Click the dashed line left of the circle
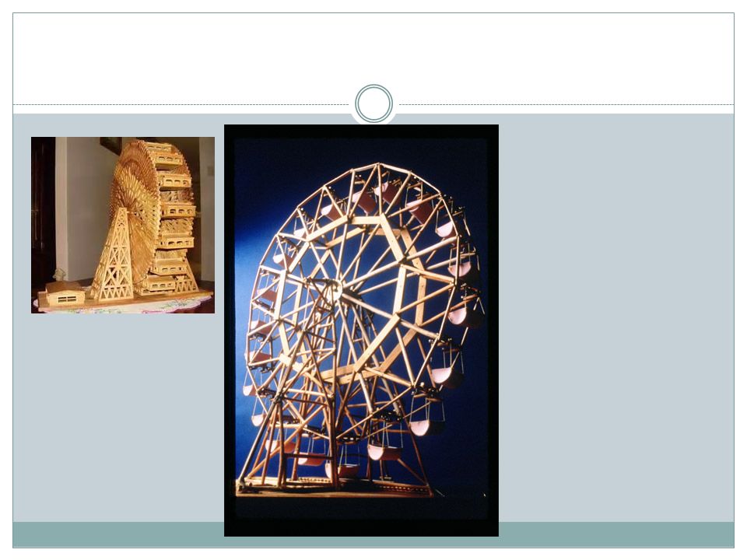Viewport: 747px width, 560px height. [181, 104]
